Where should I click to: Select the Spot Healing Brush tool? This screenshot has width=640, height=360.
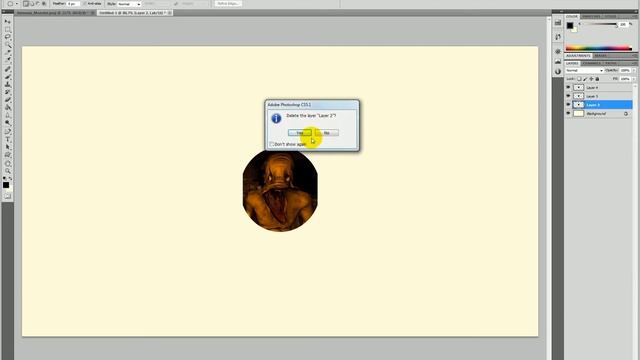coord(7,69)
